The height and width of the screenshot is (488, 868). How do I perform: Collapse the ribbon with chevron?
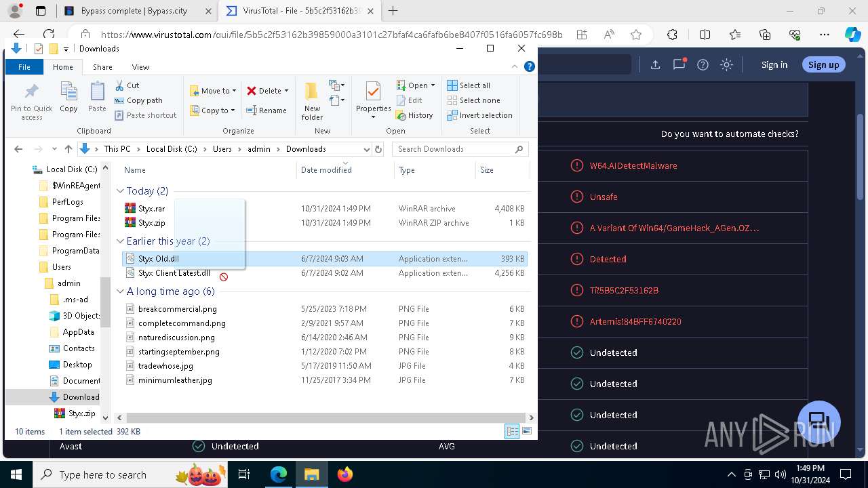click(x=515, y=66)
